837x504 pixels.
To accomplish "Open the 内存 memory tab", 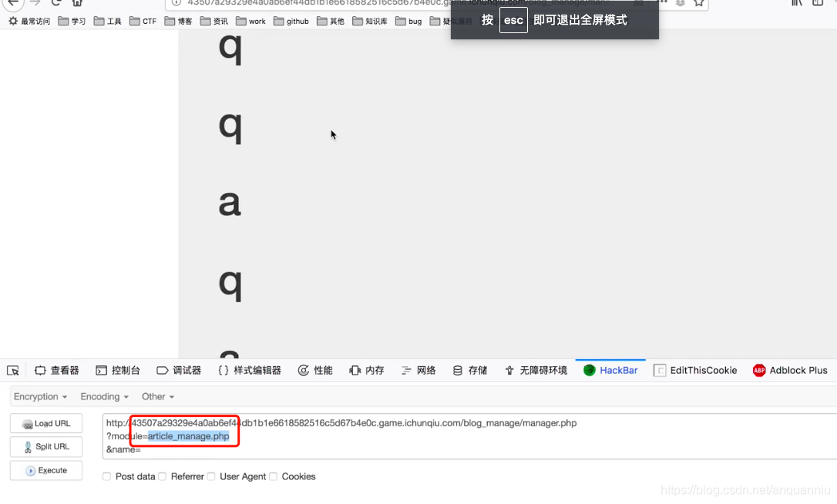I will [x=366, y=371].
